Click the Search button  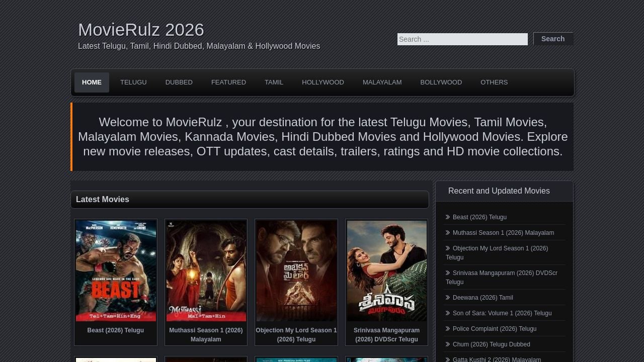pos(553,39)
